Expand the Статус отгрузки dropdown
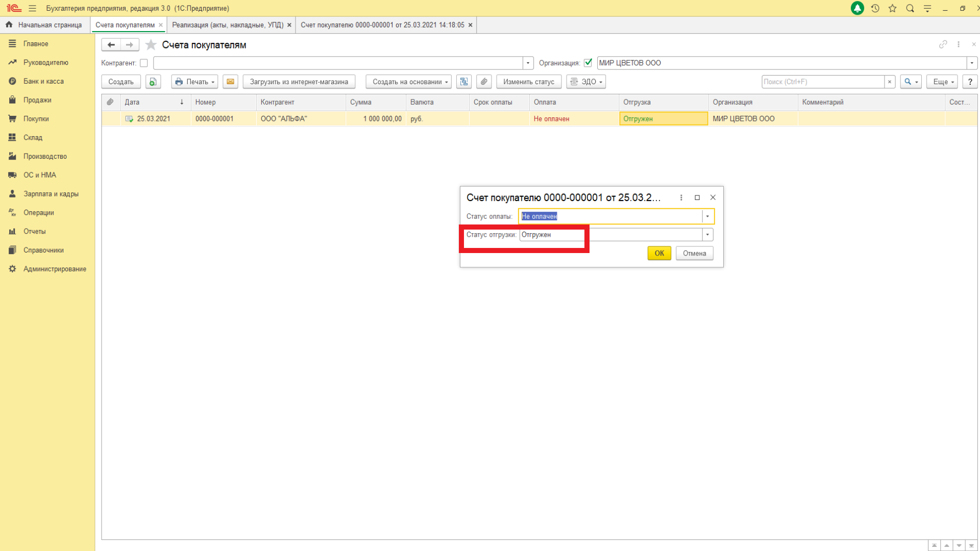This screenshot has width=980, height=551. (x=707, y=235)
